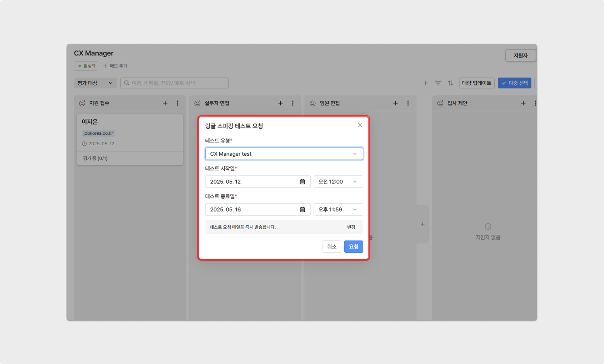
Task: Click the plus icon in the 임원 면접 column
Action: (395, 103)
